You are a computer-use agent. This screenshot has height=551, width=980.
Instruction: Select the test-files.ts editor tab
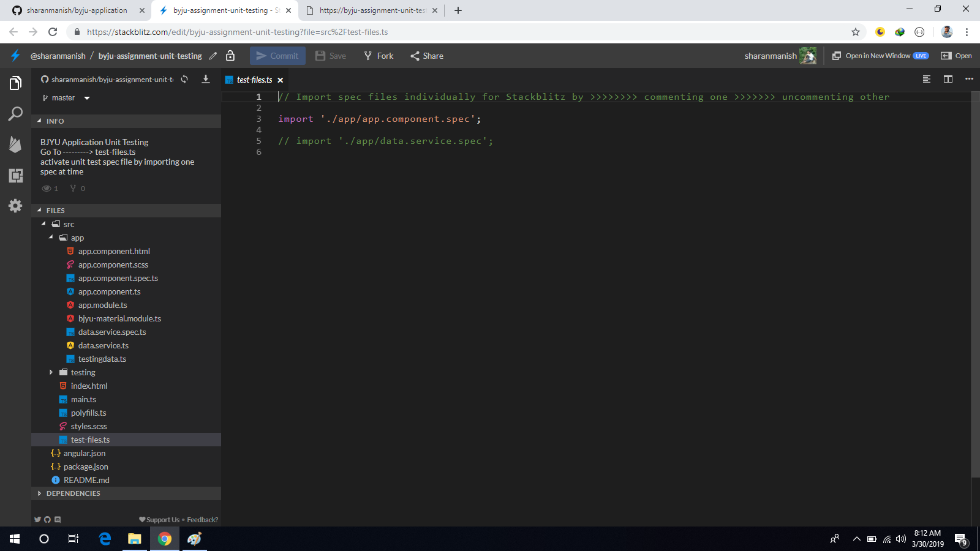(x=254, y=80)
